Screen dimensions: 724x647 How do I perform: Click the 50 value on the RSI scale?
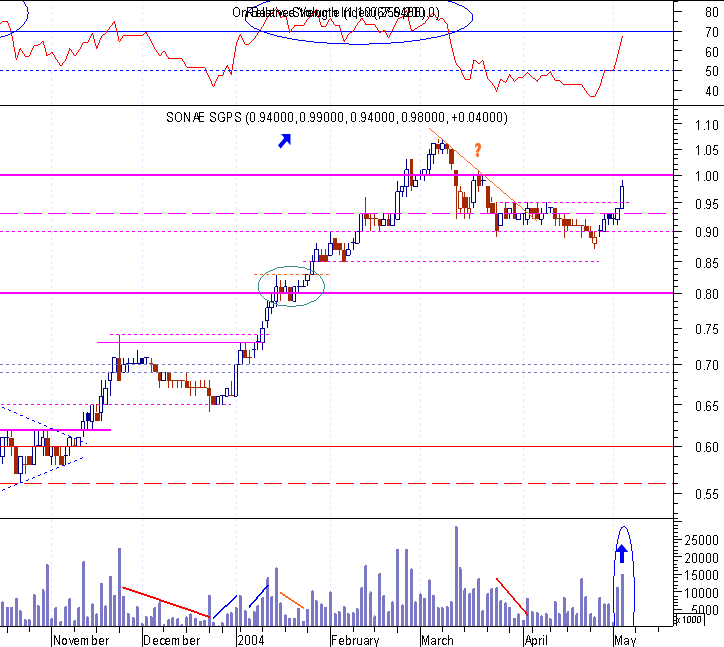click(712, 72)
